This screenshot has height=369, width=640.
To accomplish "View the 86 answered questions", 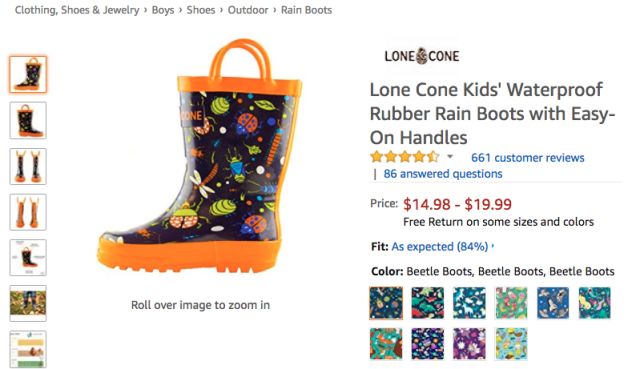I will tap(442, 174).
